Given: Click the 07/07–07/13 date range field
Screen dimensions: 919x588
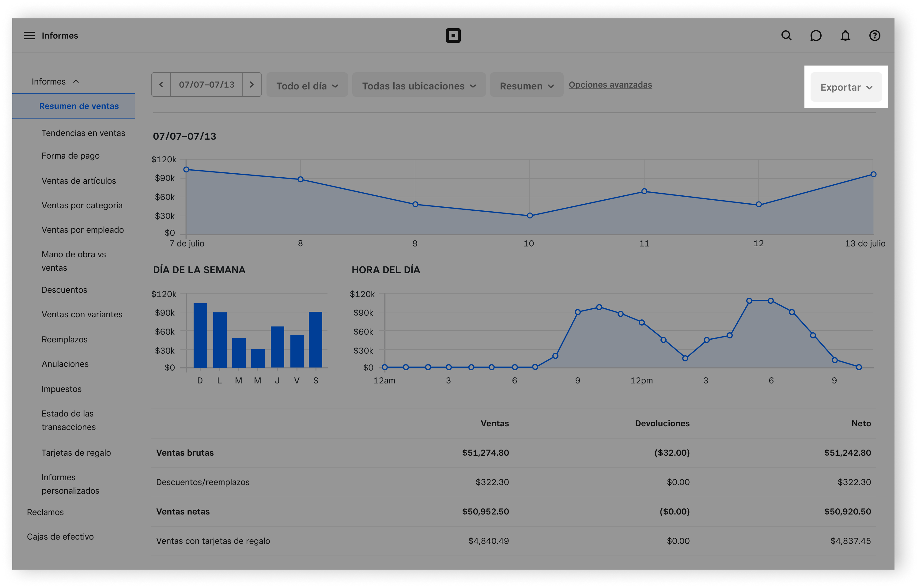Looking at the screenshot, I should (206, 85).
